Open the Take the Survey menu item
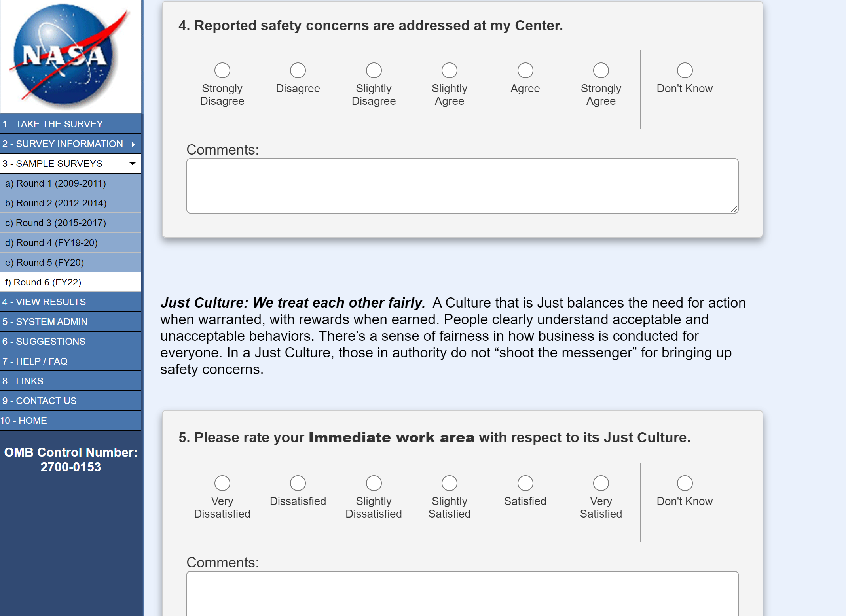 point(53,124)
